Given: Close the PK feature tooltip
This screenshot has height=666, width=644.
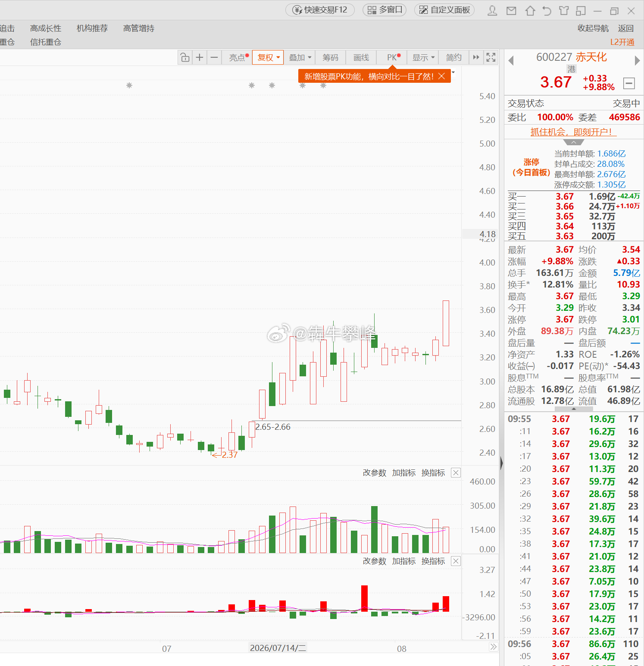Looking at the screenshot, I should (x=441, y=76).
